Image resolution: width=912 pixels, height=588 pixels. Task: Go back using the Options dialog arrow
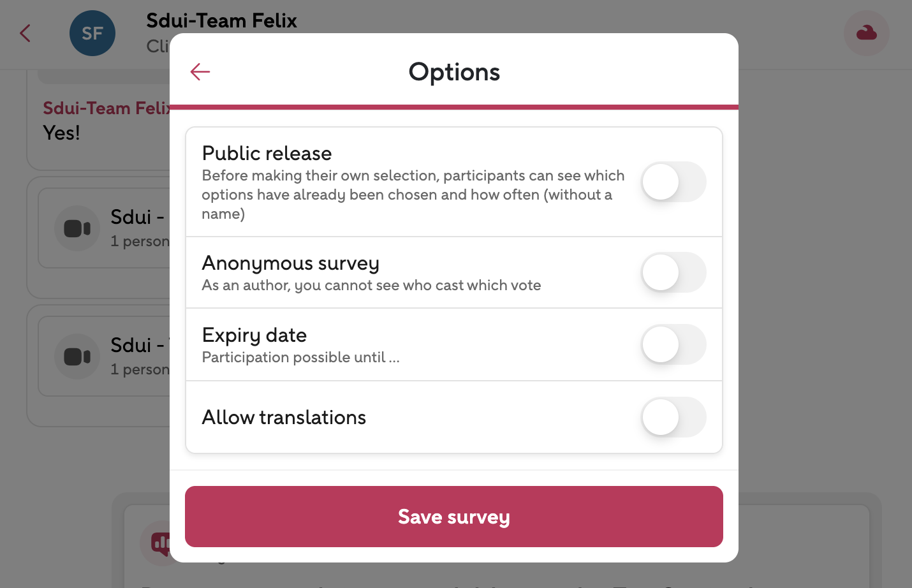click(x=200, y=71)
